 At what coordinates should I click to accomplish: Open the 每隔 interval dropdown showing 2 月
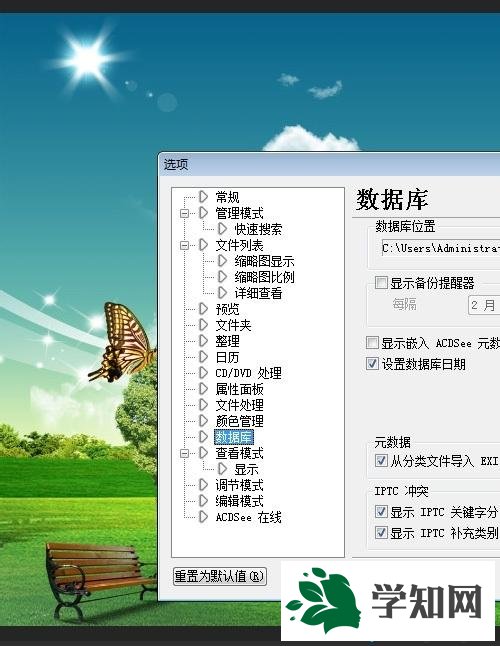(484, 305)
